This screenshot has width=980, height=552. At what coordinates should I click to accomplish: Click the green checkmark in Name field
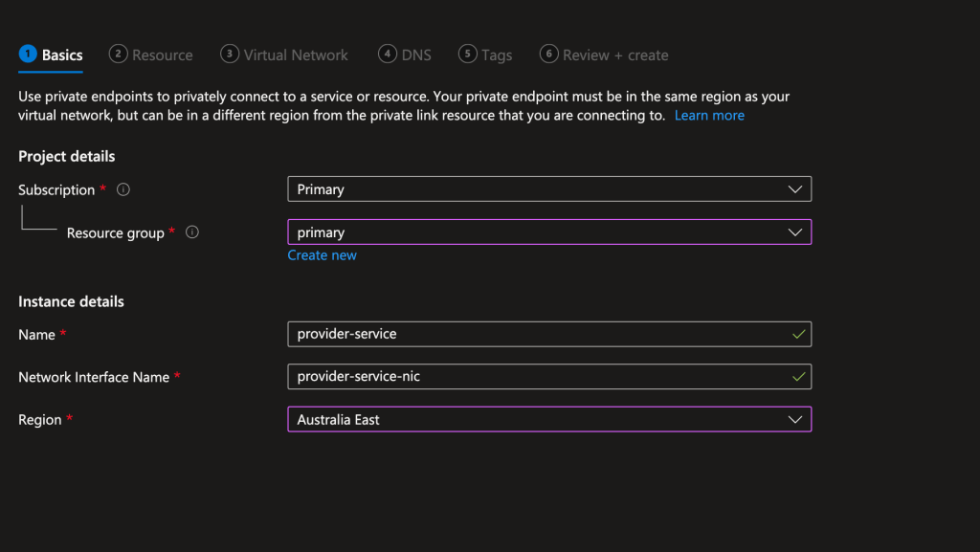(798, 334)
